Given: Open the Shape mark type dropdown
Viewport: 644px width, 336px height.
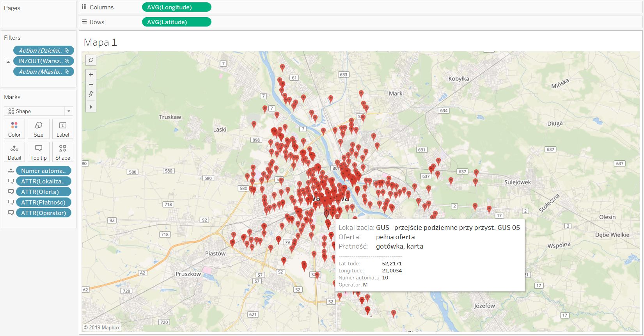Looking at the screenshot, I should [x=39, y=111].
